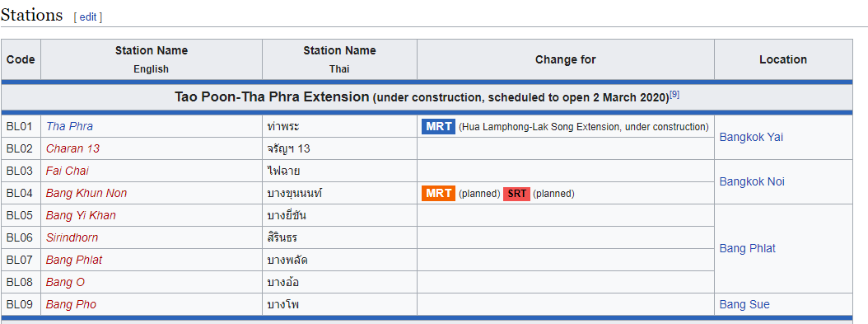Open the Fai Chai station link
Screen dimensions: 868x324
pos(67,171)
